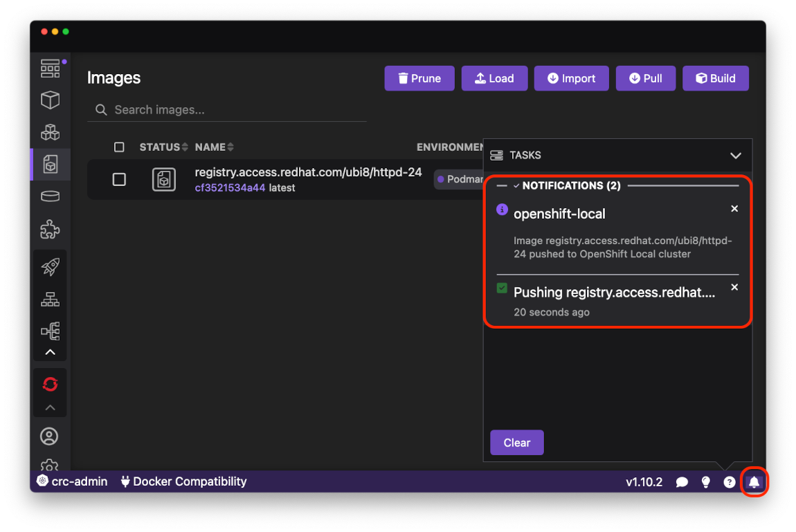Screen dimensions: 796x532
Task: Click the rocket deploy icon in sidebar
Action: pos(51,266)
